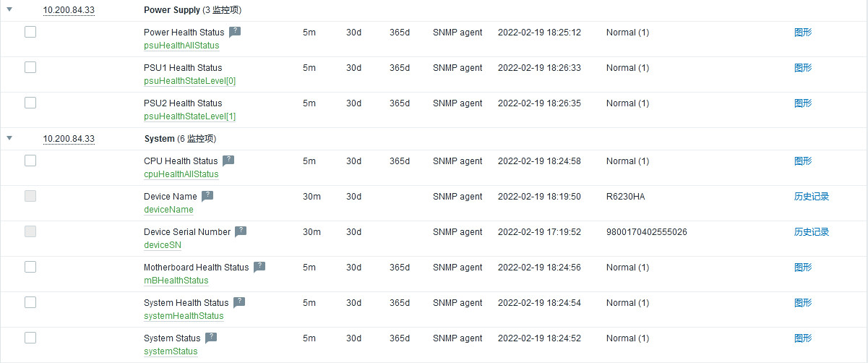
Task: Collapse the Power Supply group arrow
Action: pyautogui.click(x=9, y=10)
